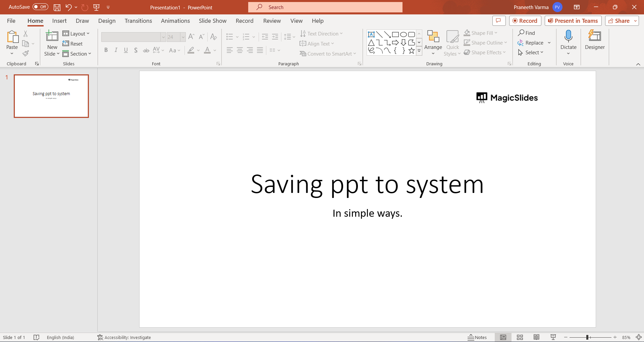Switch to the Design tab

[107, 21]
